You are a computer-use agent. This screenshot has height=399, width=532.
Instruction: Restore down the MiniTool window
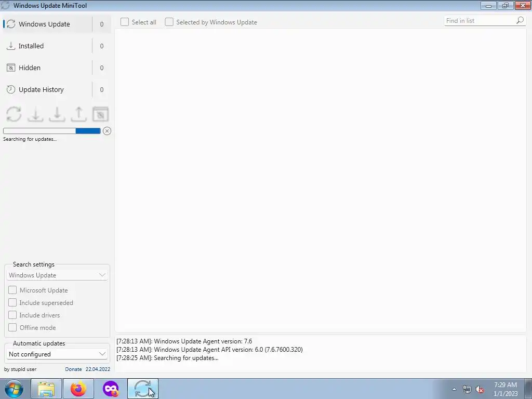[x=506, y=5]
